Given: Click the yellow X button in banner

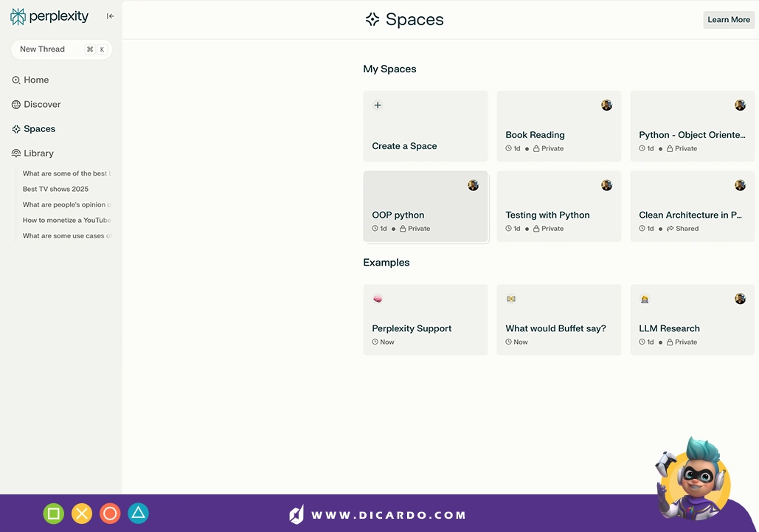Looking at the screenshot, I should point(82,514).
